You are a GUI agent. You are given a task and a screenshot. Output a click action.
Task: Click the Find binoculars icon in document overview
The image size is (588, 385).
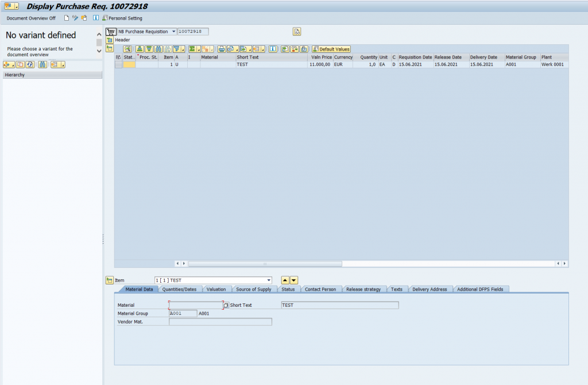pyautogui.click(x=42, y=64)
